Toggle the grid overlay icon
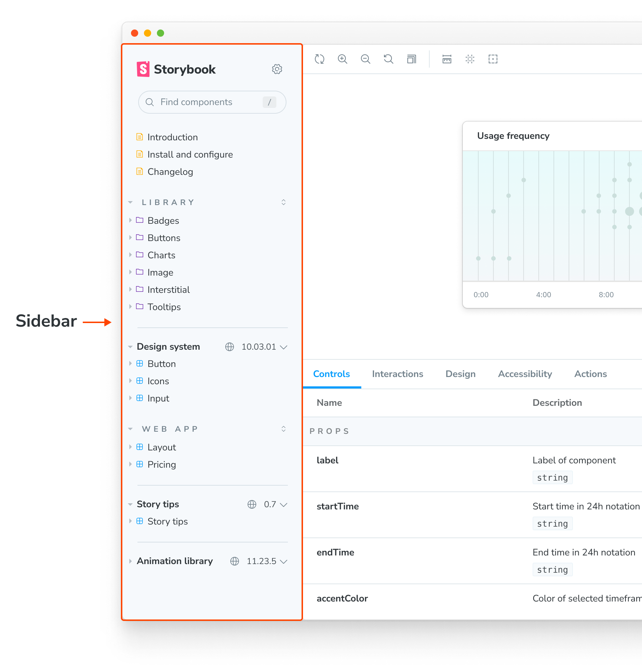 pos(470,59)
